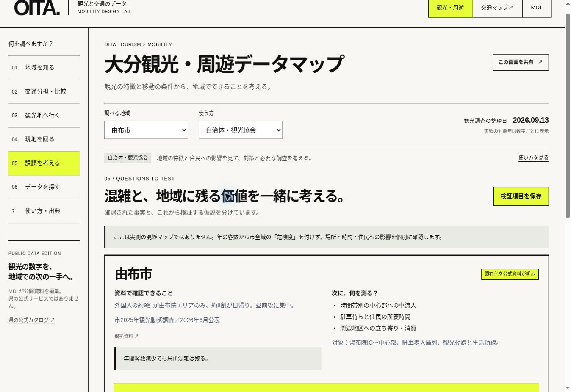The image size is (571, 392).
Task: Click 市2025年観光動態調査／2026年6月公表 text
Action: [x=167, y=320]
